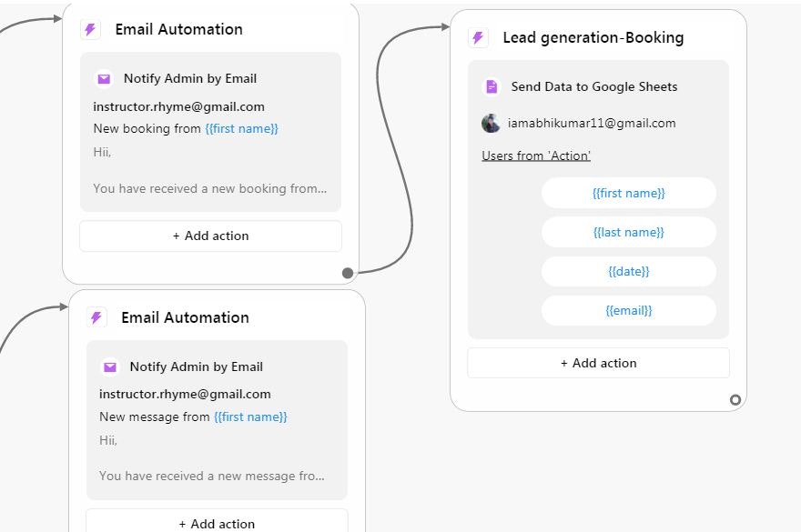Click the filled output connector on top Email Automation

348,273
